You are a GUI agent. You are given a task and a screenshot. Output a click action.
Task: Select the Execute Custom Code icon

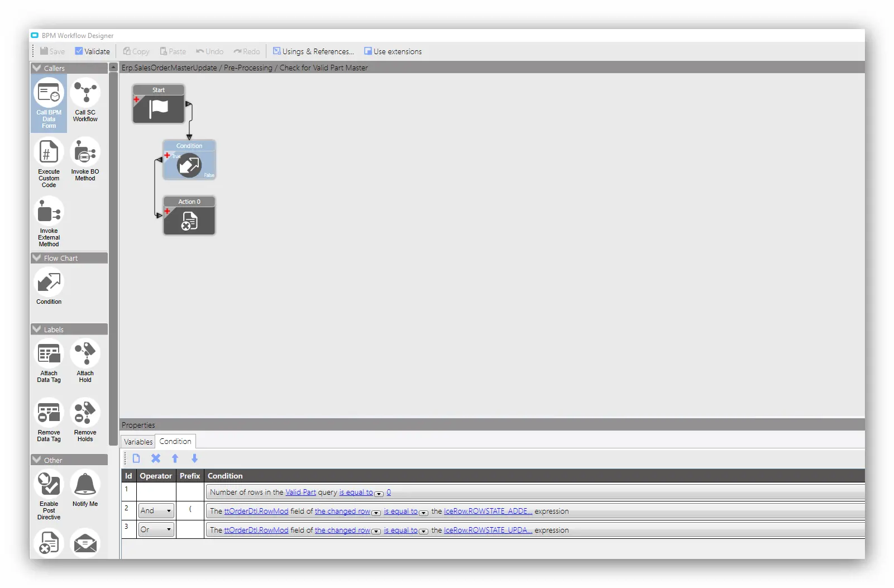pos(49,152)
